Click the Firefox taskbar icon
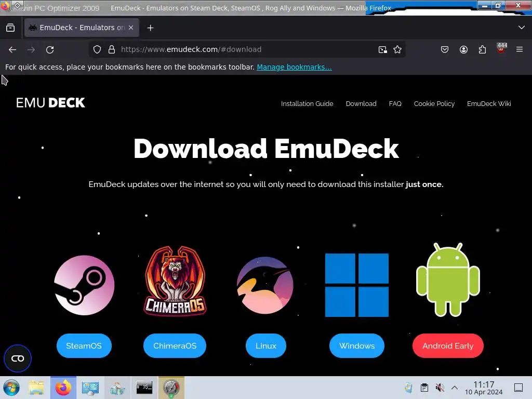The width and height of the screenshot is (532, 399). pyautogui.click(x=63, y=388)
